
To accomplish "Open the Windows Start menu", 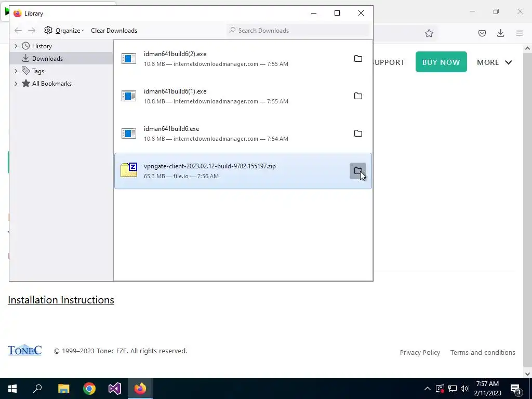I will [x=12, y=389].
